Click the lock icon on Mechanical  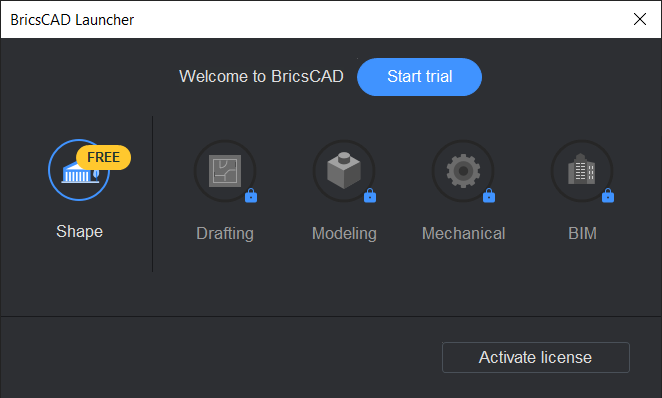coord(489,195)
